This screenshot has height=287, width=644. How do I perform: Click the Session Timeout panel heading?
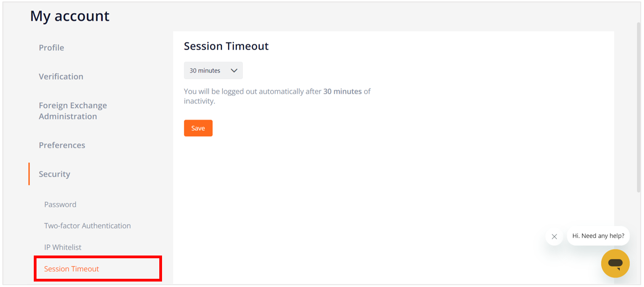(x=226, y=46)
